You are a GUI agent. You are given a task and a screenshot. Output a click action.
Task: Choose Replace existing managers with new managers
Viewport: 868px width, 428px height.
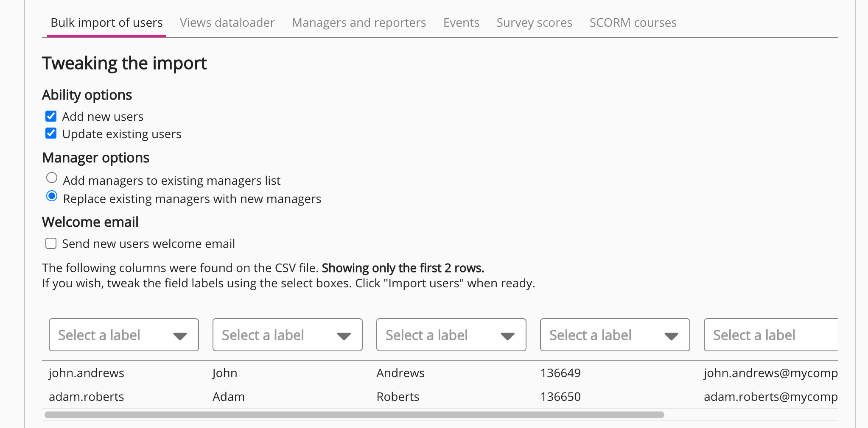click(x=52, y=196)
